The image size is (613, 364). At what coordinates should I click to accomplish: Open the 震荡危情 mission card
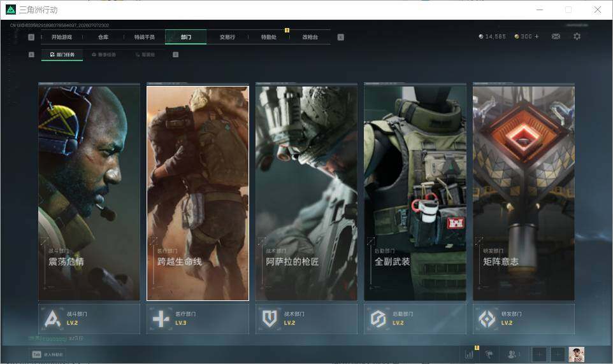tap(89, 193)
